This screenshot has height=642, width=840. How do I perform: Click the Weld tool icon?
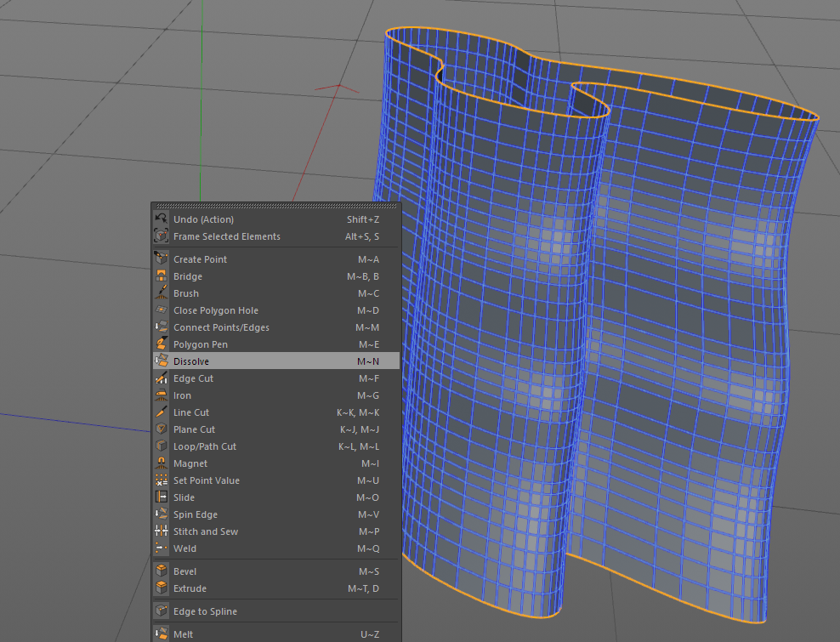coord(162,548)
